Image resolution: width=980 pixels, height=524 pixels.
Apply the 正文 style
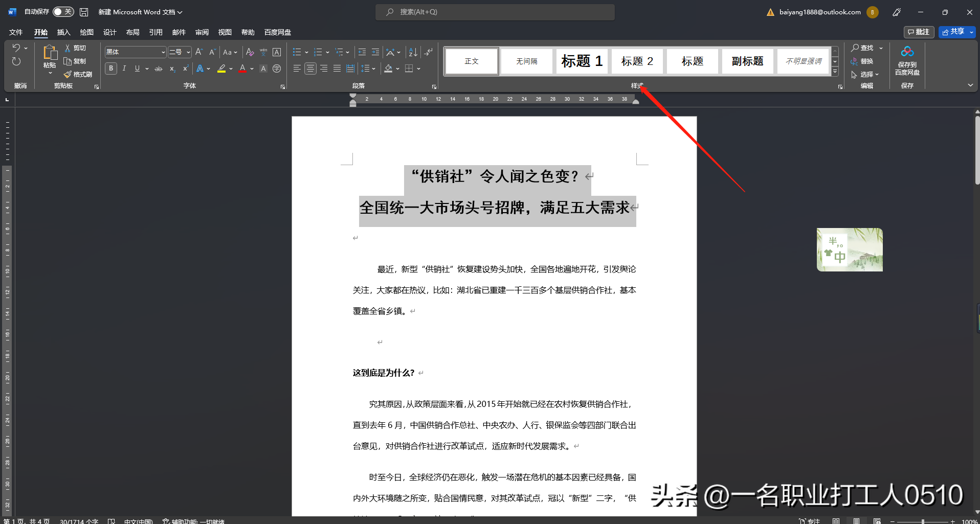coord(472,61)
